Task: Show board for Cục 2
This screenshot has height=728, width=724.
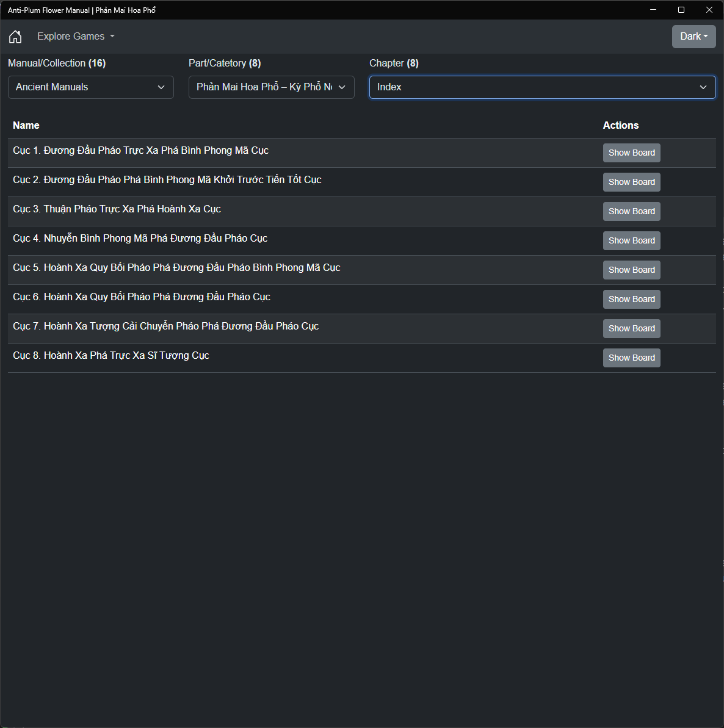Action: point(631,182)
